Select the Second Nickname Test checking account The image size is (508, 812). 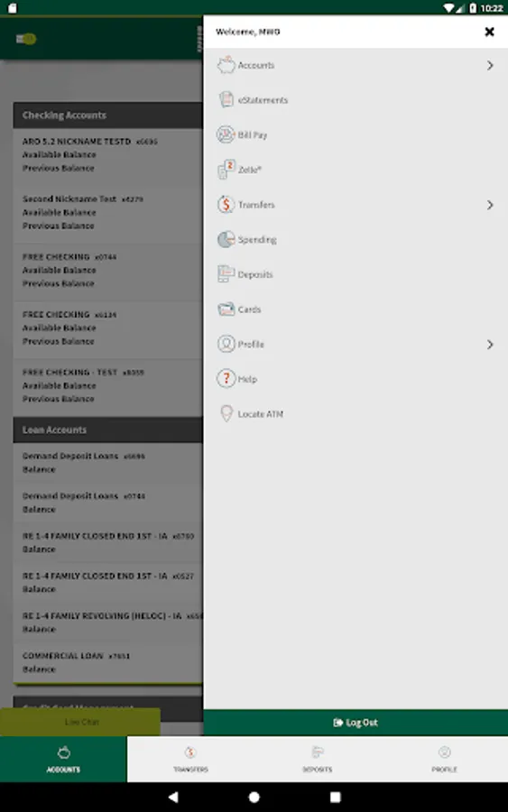coord(107,212)
